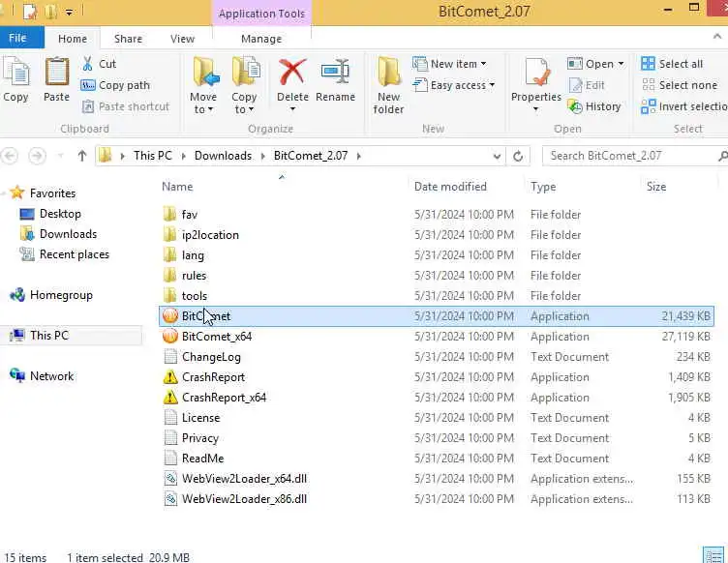This screenshot has width=728, height=563.
Task: Select Network in navigation pane
Action: tap(51, 376)
